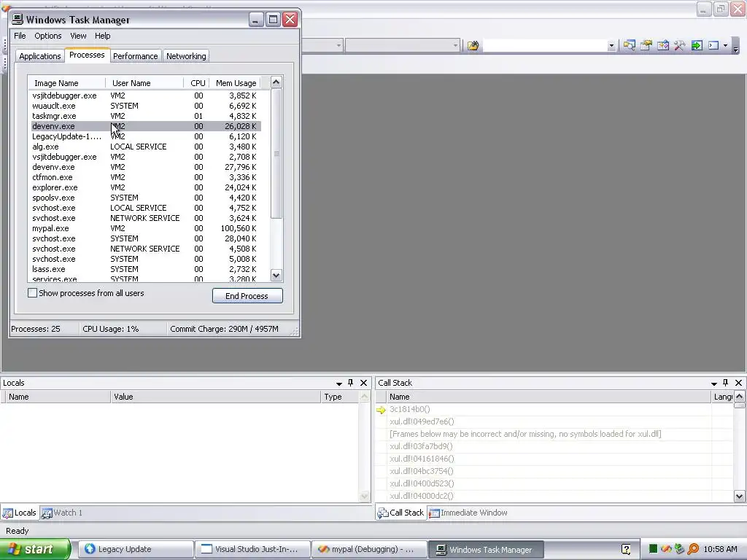Click Task Manager title bar icon
Viewport: 747px width, 560px height.
click(x=18, y=20)
